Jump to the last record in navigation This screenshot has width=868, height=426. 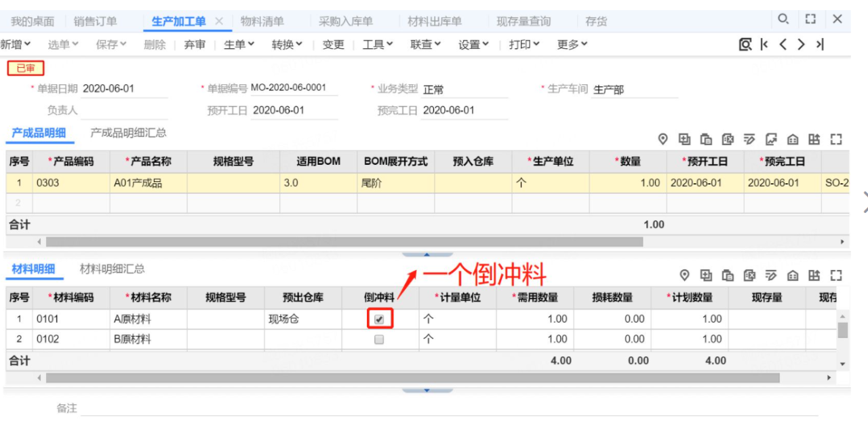(x=819, y=45)
